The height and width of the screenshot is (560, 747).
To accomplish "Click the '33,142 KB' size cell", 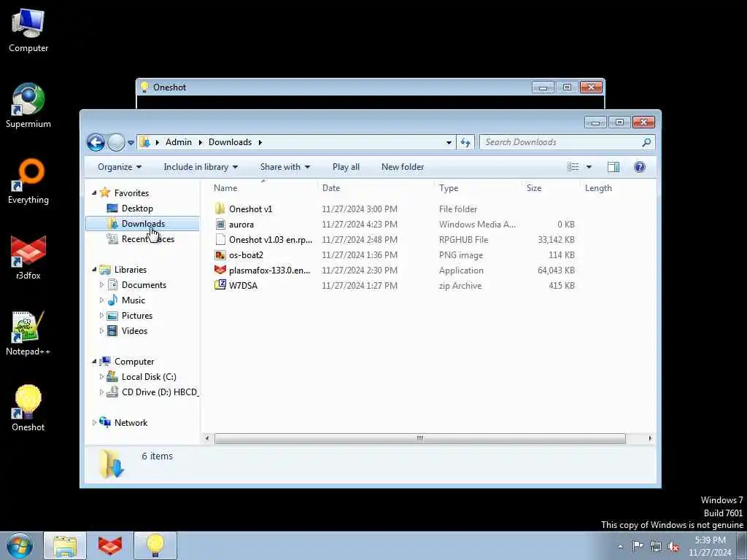I will click(556, 239).
